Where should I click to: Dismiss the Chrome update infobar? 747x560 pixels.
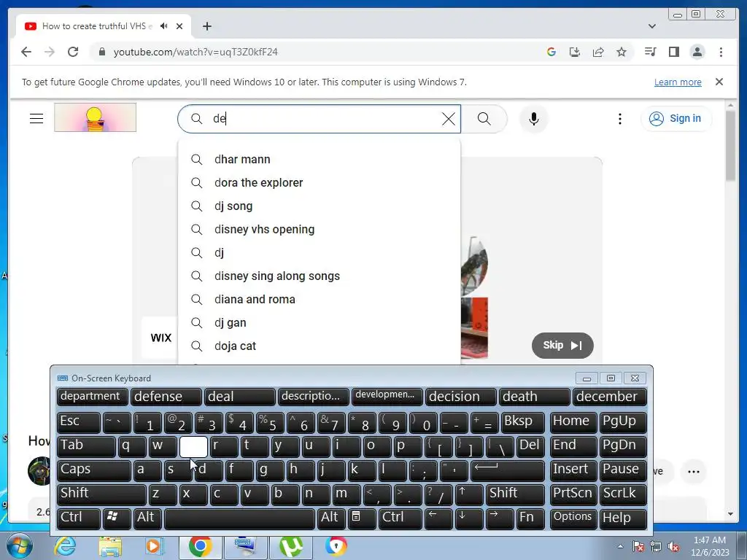click(719, 82)
